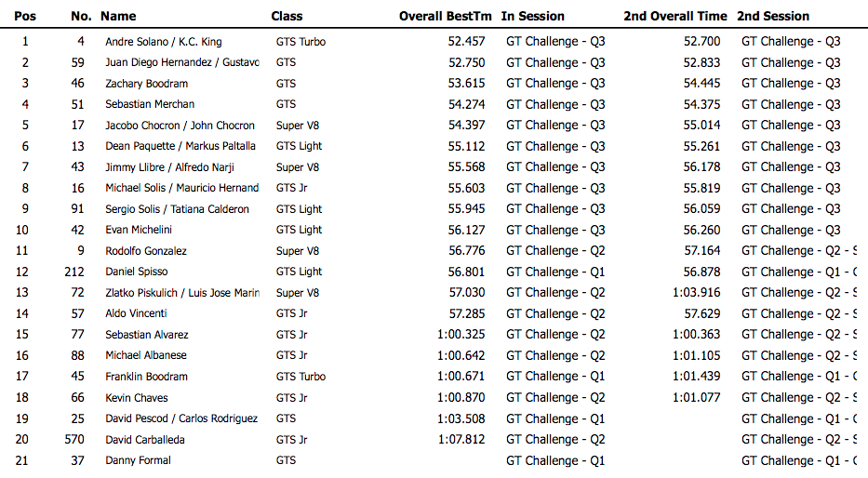Click the Class column header
The width and height of the screenshot is (868, 478).
(287, 16)
